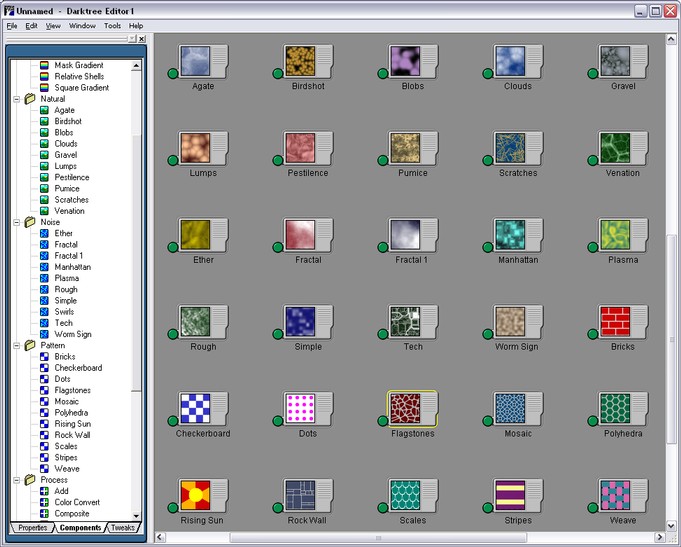
Task: Select the Checkerboard component node
Action: [x=203, y=409]
